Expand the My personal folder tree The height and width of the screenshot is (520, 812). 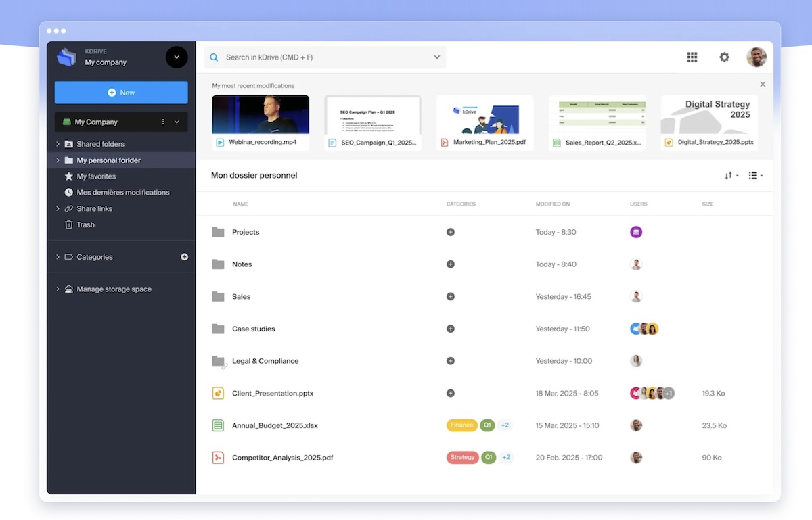[58, 160]
